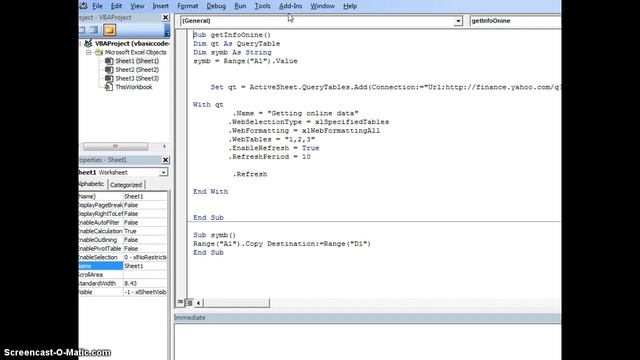The height and width of the screenshot is (360, 640).
Task: Click EnableOutlining value False
Action: 145,240
